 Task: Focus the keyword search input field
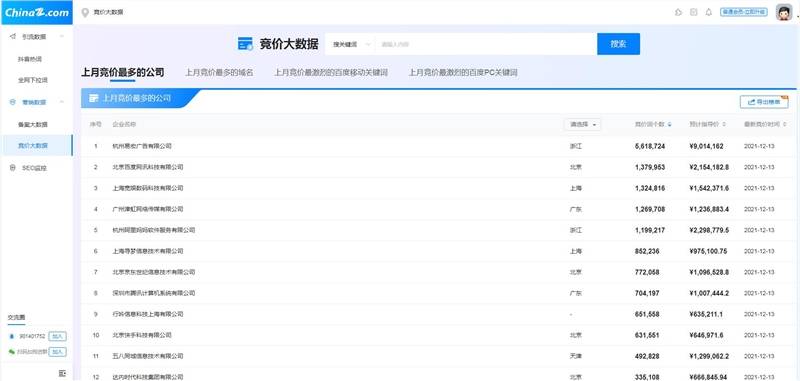click(486, 44)
